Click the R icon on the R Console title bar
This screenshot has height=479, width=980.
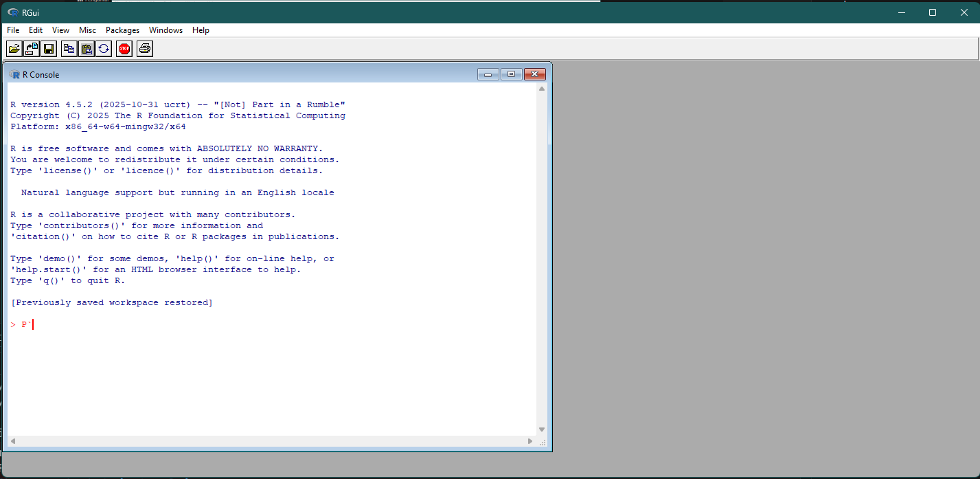click(x=15, y=74)
